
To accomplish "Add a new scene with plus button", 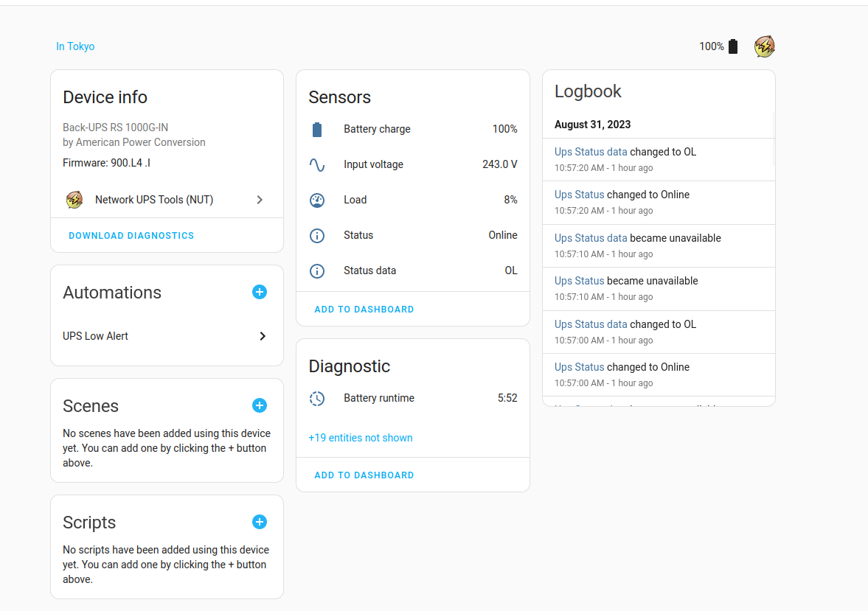I will click(260, 406).
